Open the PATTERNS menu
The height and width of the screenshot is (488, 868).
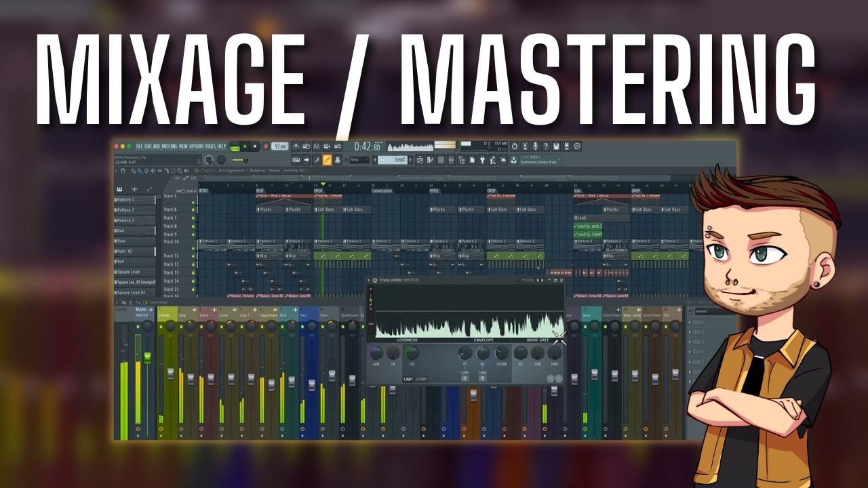point(170,146)
